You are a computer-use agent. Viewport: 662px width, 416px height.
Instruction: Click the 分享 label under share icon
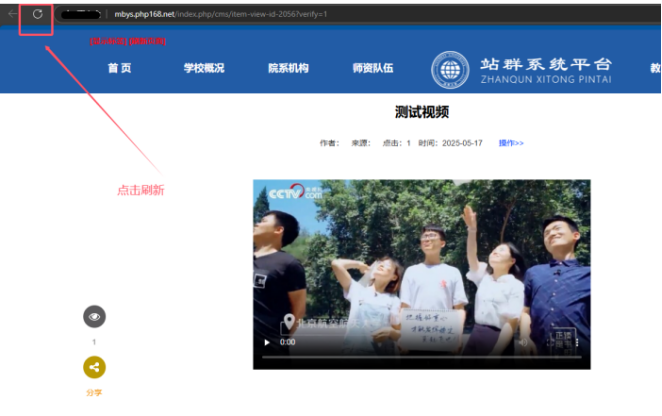[x=94, y=393]
